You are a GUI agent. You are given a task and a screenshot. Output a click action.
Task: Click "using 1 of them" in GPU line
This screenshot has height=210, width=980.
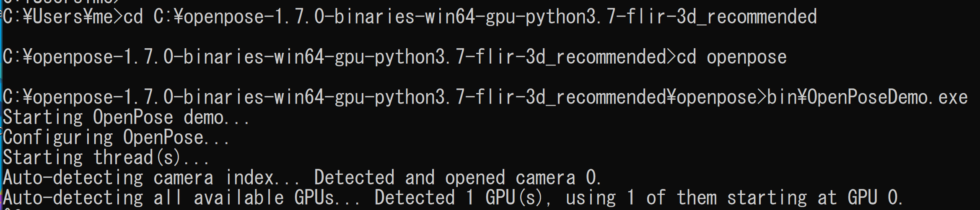tap(641, 198)
